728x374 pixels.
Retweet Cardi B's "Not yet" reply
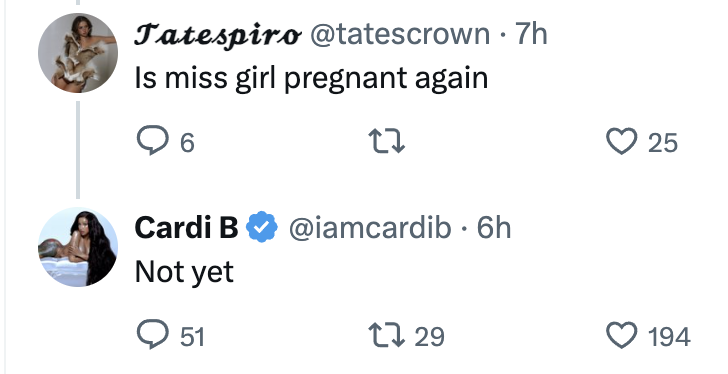point(387,335)
